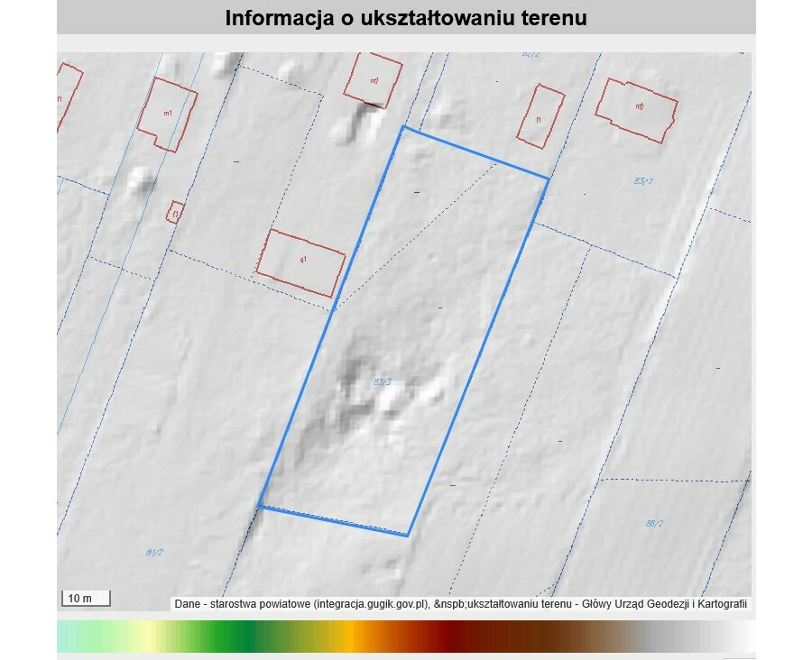Click the 'Informacja o ukształtowaniu terenu' heading
This screenshot has width=812, height=660.
pyautogui.click(x=405, y=18)
